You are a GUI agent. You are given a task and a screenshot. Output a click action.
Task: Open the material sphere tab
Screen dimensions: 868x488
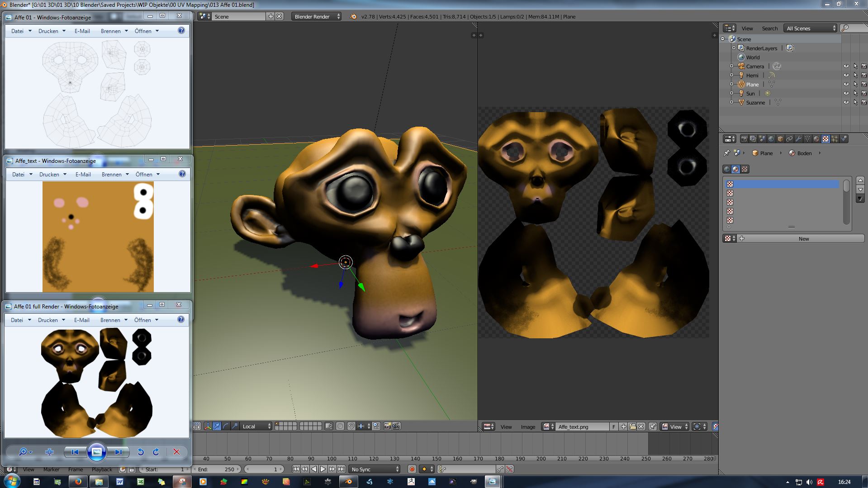816,139
